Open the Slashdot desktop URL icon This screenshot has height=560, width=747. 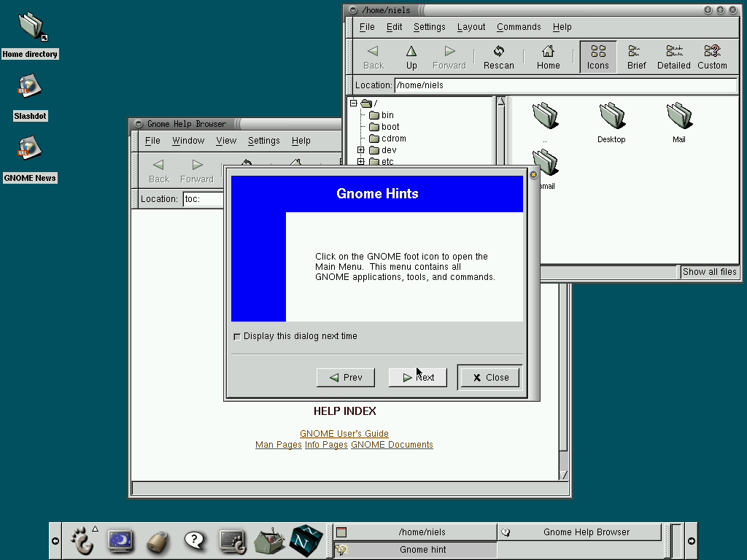coord(30,87)
